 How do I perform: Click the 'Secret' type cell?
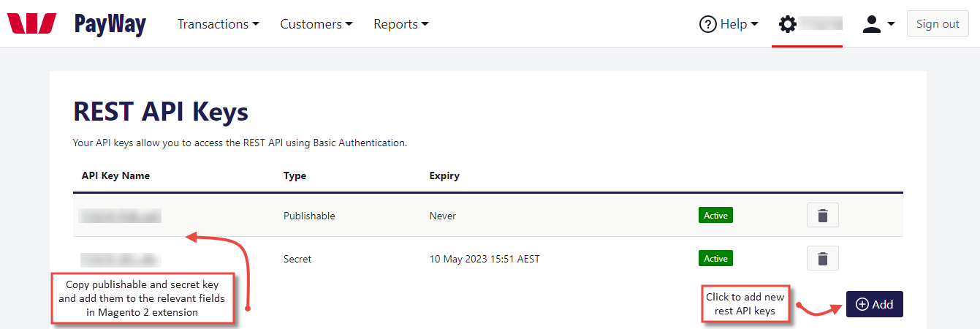(297, 259)
